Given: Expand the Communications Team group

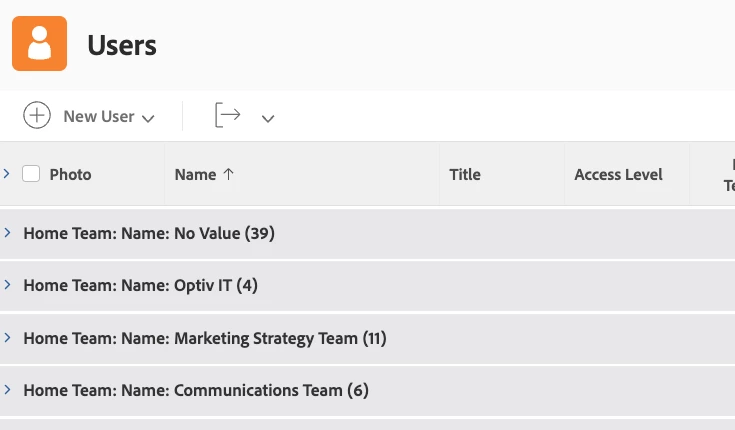Looking at the screenshot, I should [7, 390].
